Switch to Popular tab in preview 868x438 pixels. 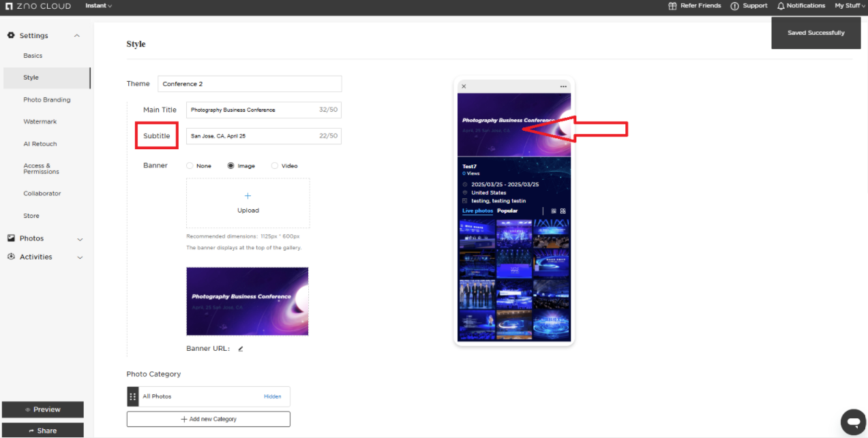pos(507,211)
